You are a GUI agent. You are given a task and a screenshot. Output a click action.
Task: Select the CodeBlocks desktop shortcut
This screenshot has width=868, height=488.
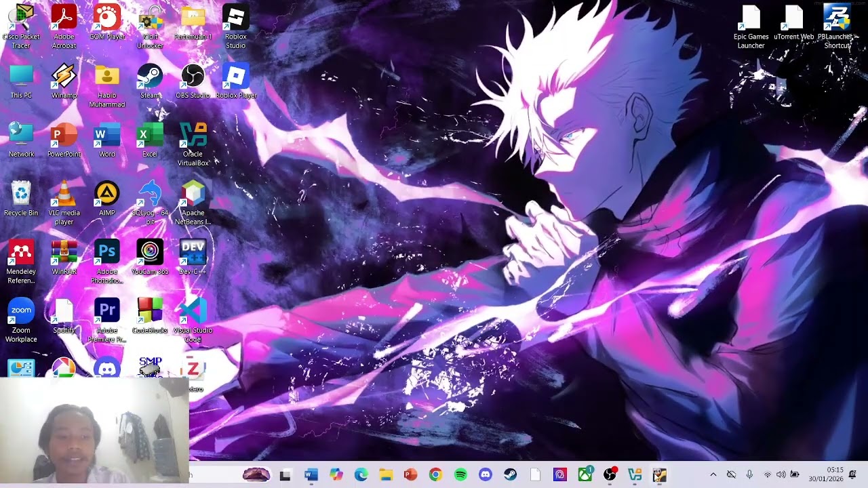[x=150, y=317]
